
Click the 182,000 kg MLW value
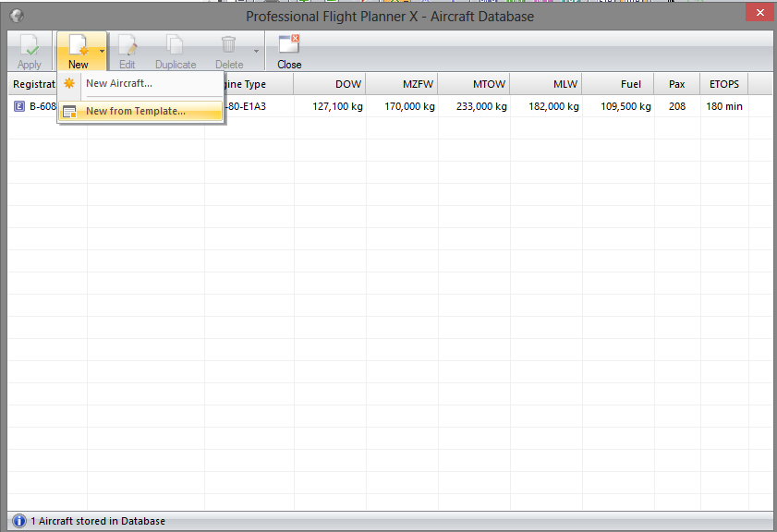click(x=554, y=106)
